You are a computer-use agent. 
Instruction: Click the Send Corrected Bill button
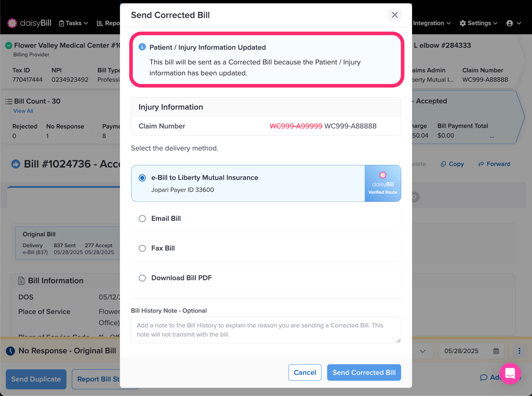point(364,372)
